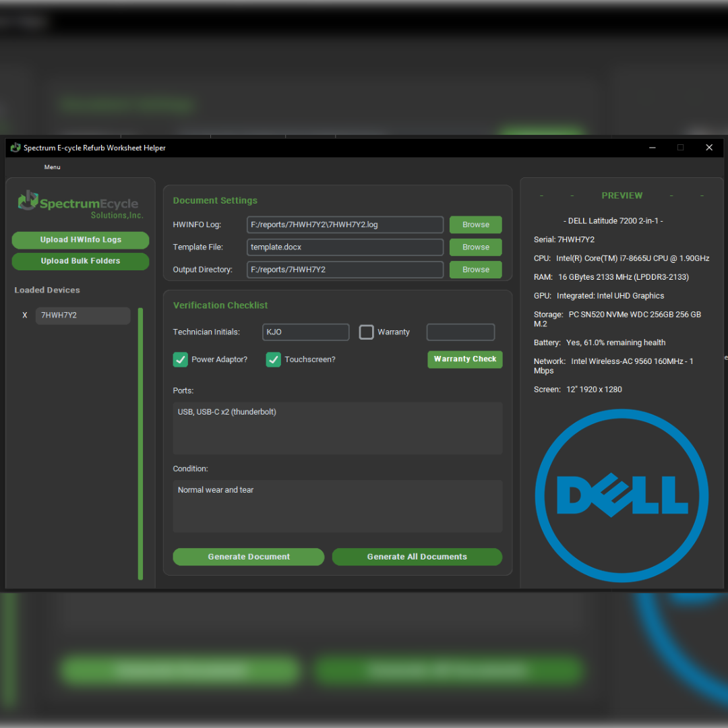Image resolution: width=728 pixels, height=728 pixels.
Task: Click Generate All Documents button
Action: (x=417, y=557)
